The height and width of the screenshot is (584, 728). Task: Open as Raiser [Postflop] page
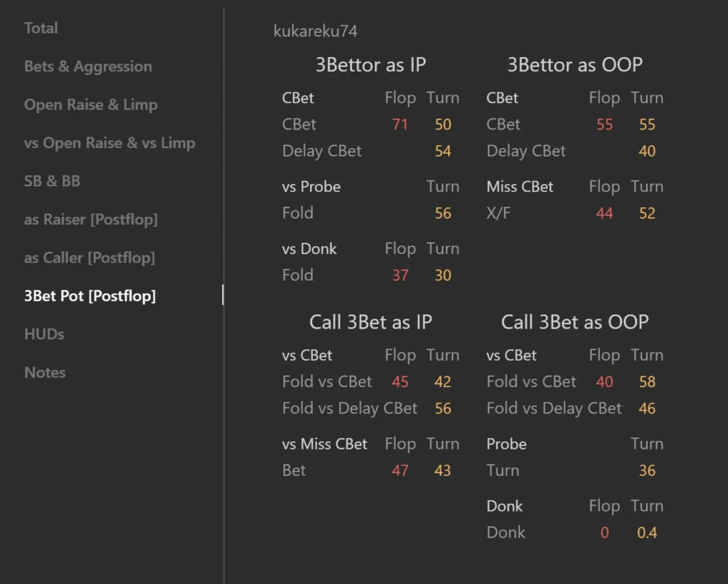(91, 219)
